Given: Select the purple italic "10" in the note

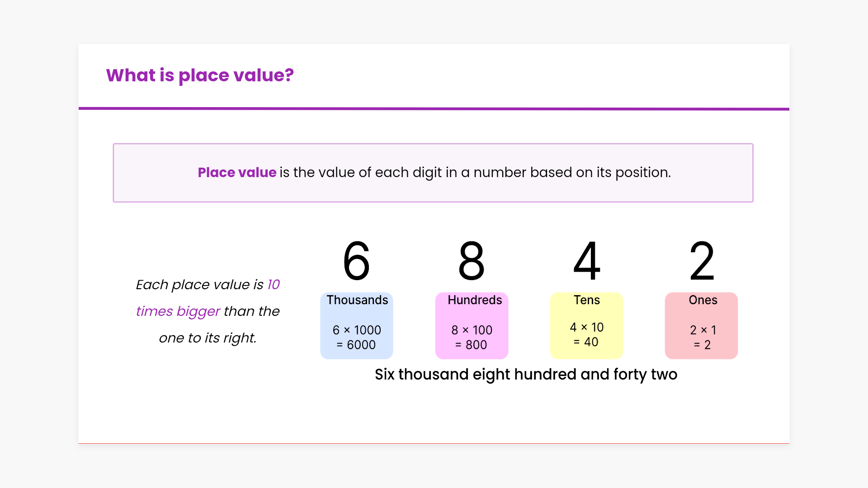Looking at the screenshot, I should pos(274,285).
